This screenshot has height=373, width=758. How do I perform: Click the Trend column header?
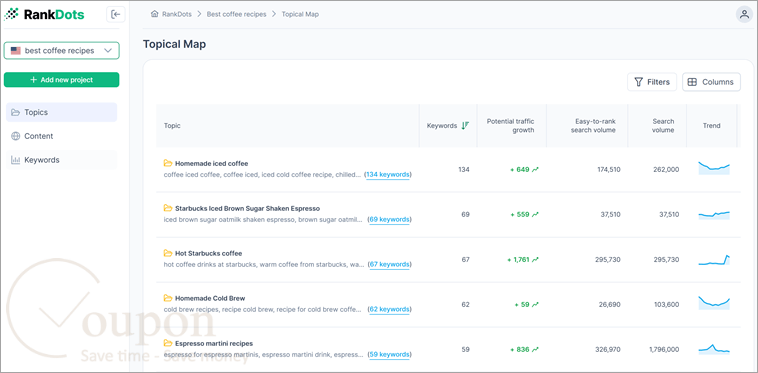pos(712,126)
